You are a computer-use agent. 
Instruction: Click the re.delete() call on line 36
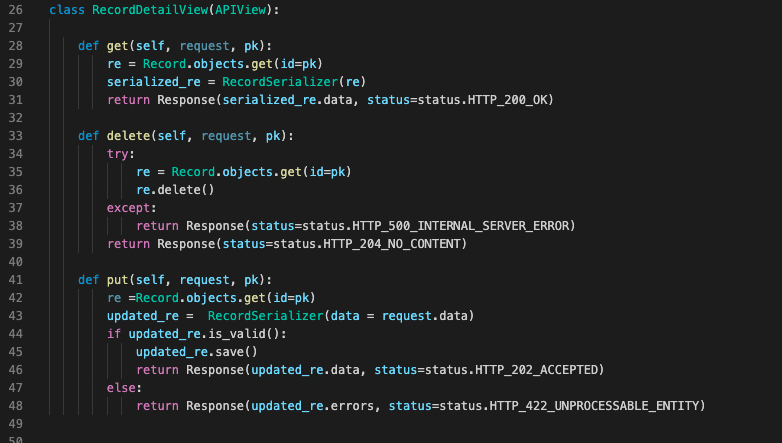[x=175, y=190]
